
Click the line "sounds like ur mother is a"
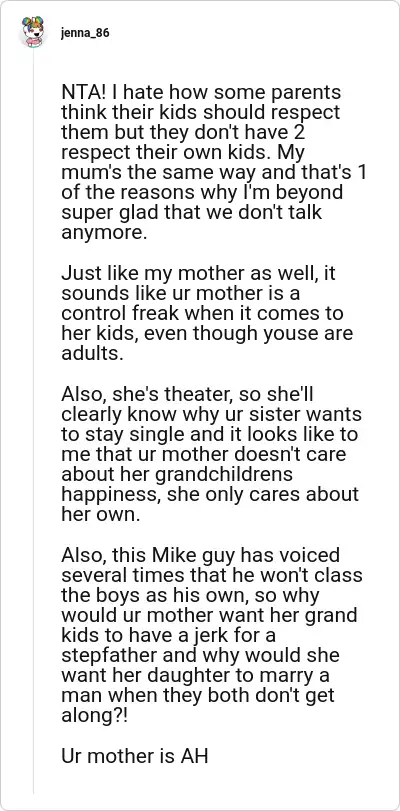[x=181, y=293]
